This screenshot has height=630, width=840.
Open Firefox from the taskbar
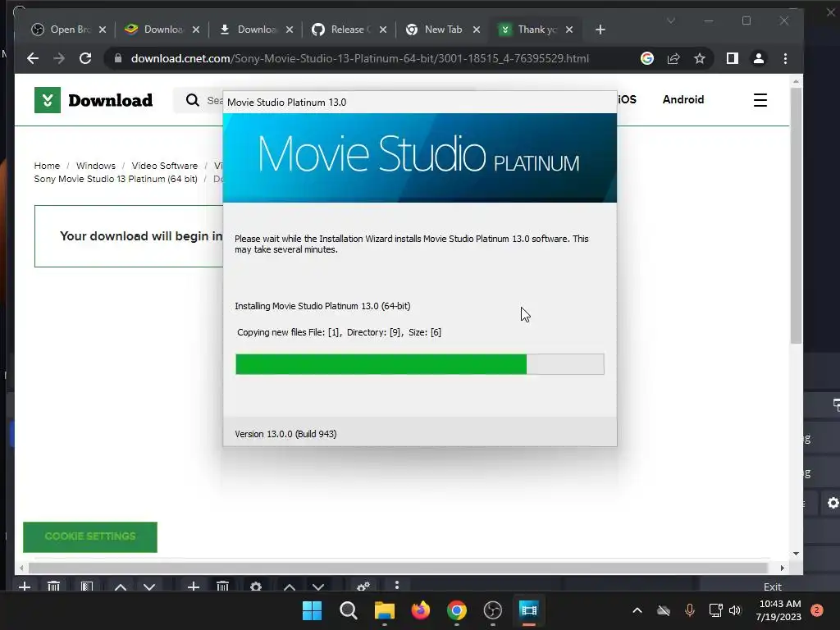coord(421,610)
